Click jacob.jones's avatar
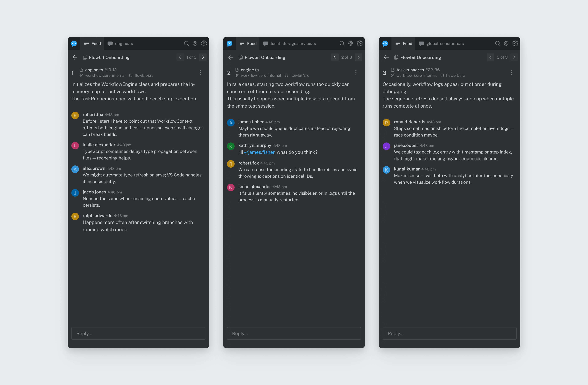 pos(75,193)
